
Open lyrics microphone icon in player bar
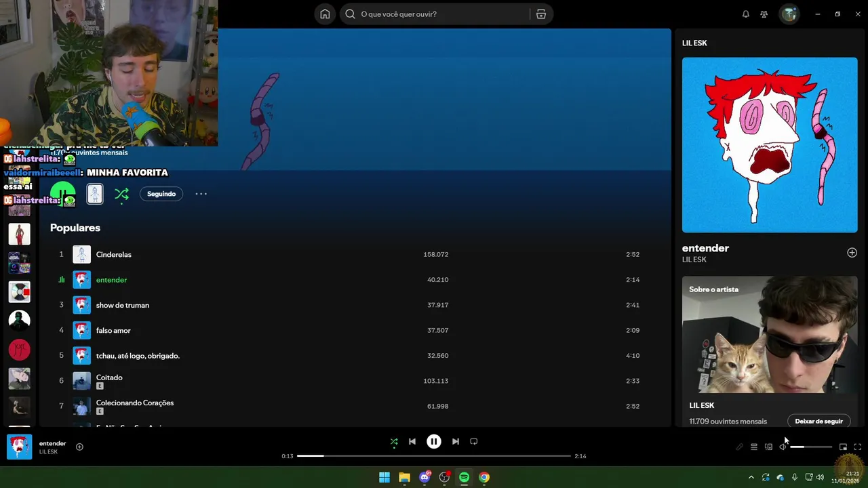(x=739, y=447)
